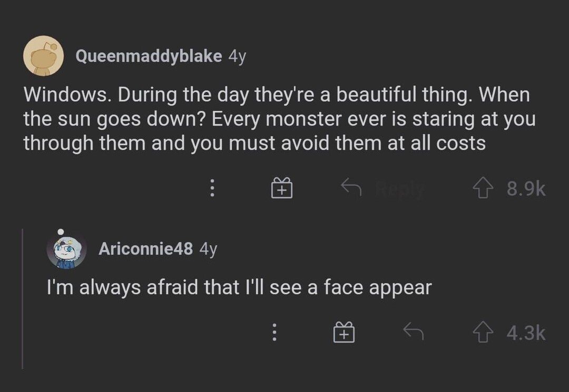Give an award to Queenmaddyblake's comment
569x392 pixels.
coord(282,188)
